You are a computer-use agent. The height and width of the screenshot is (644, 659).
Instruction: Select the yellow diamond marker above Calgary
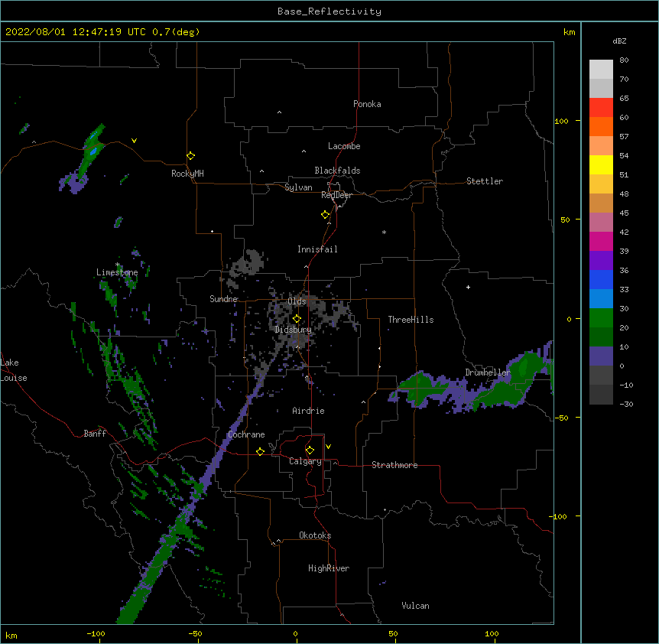point(310,450)
